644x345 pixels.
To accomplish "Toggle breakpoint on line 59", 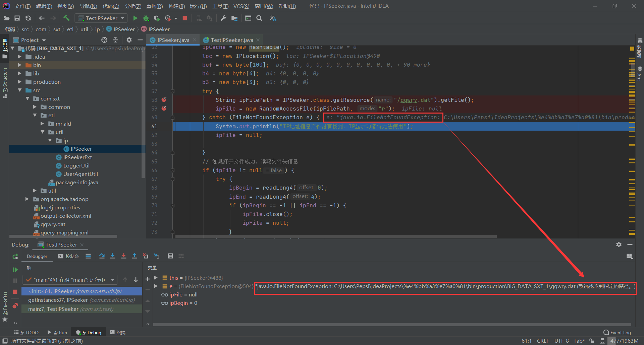I will click(x=164, y=108).
